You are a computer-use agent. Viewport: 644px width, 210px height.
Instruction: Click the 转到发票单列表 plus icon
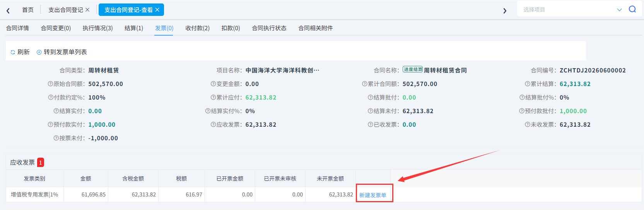(x=39, y=52)
